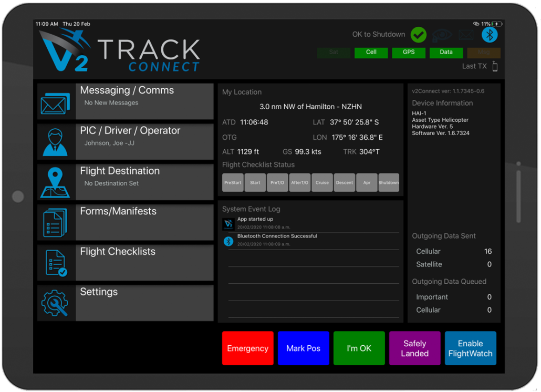Tap the blue Bluetooth icon in the header
The width and height of the screenshot is (541, 392).
[x=490, y=35]
